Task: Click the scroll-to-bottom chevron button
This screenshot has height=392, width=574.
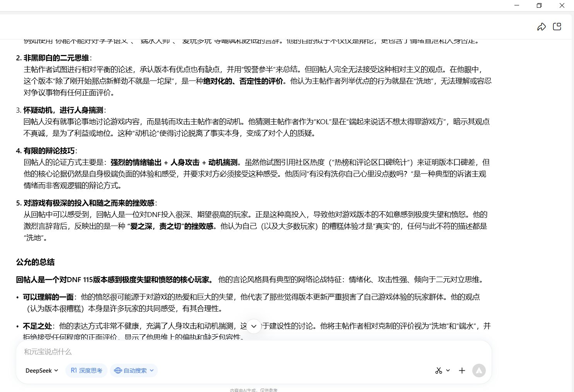Action: coord(254,326)
